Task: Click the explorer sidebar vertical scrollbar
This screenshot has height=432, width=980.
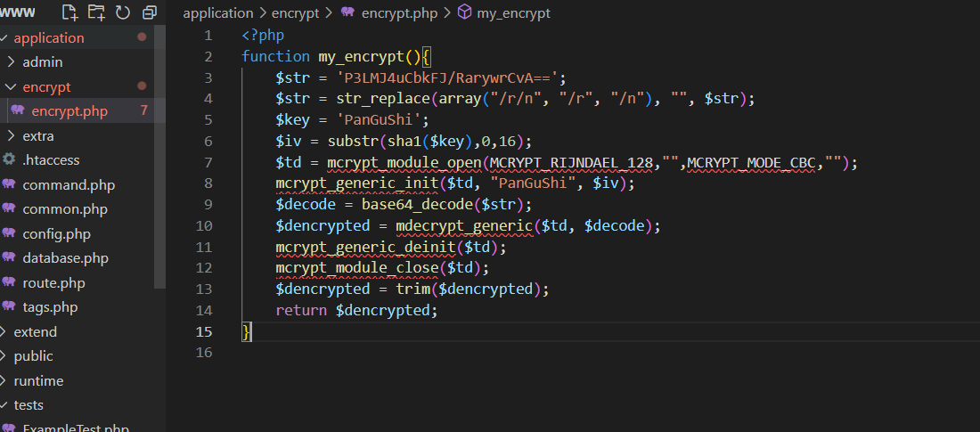Action: [160, 156]
